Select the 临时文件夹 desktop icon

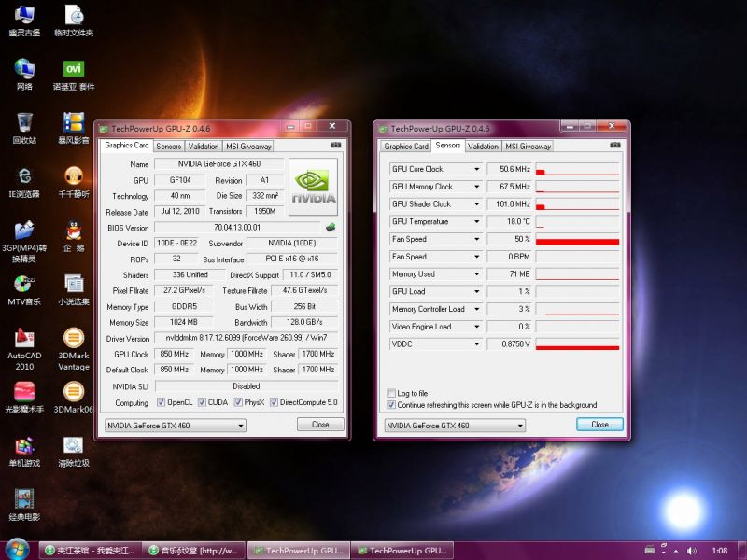coord(74,21)
